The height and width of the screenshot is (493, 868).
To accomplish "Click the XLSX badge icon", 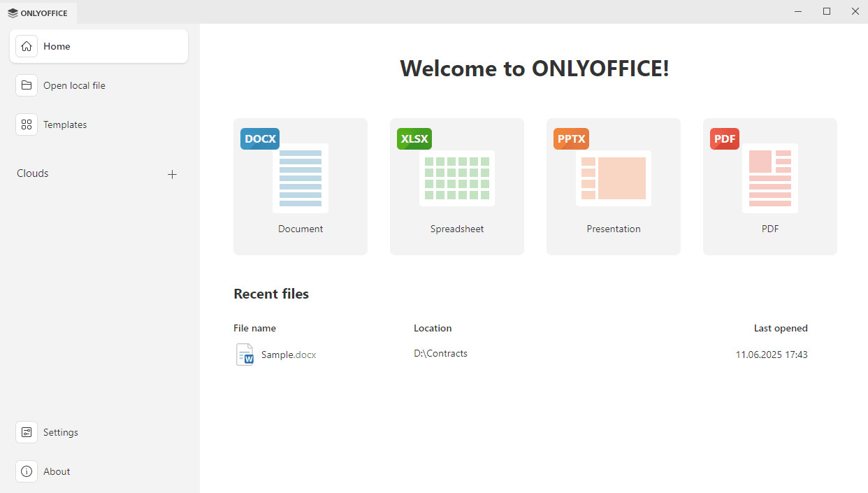I will tap(414, 138).
